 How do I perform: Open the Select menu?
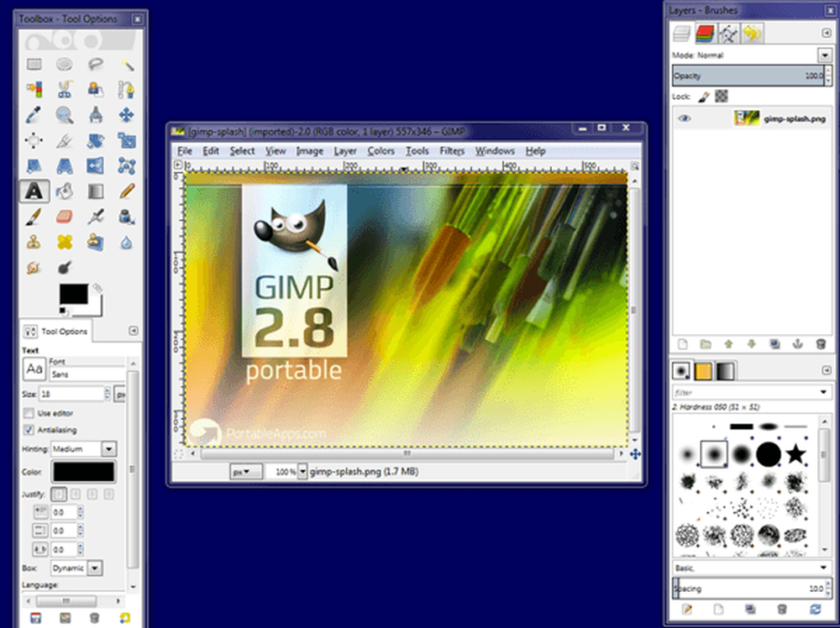point(242,151)
